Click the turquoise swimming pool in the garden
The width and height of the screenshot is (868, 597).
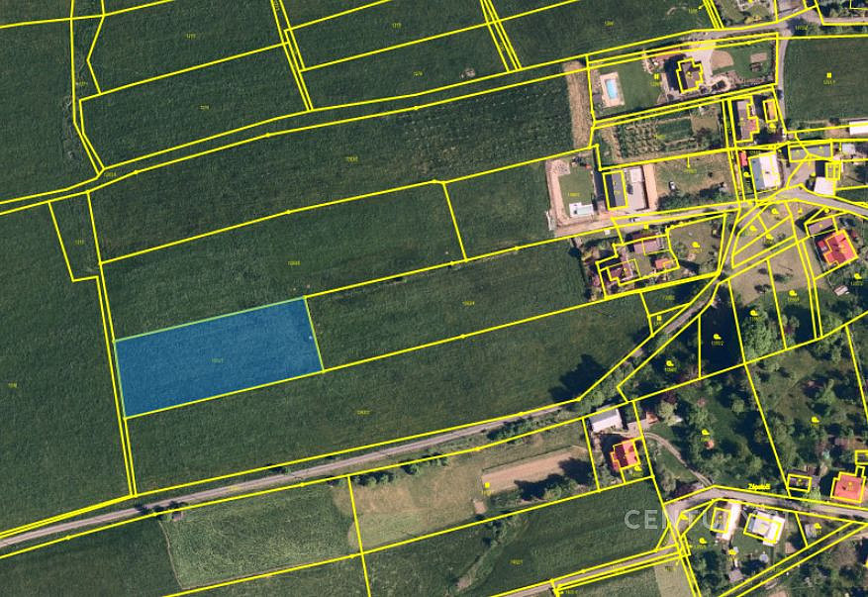[611, 88]
